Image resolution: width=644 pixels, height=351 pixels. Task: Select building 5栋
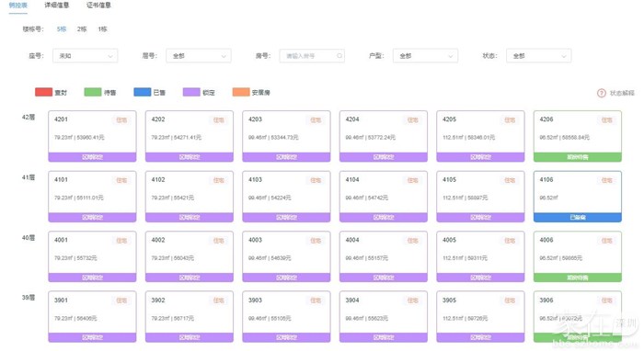62,29
